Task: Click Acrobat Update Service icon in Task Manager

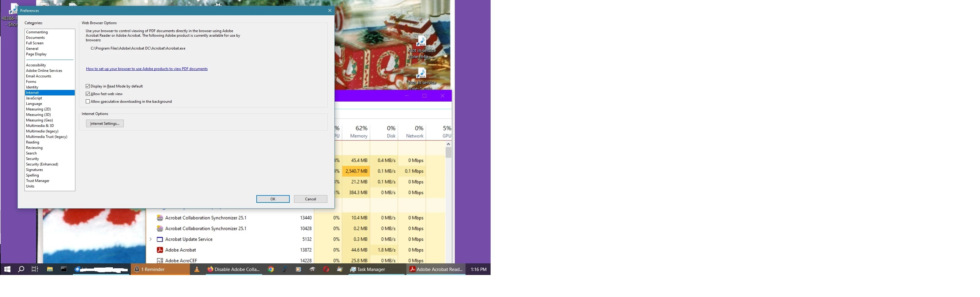Action: click(x=160, y=239)
